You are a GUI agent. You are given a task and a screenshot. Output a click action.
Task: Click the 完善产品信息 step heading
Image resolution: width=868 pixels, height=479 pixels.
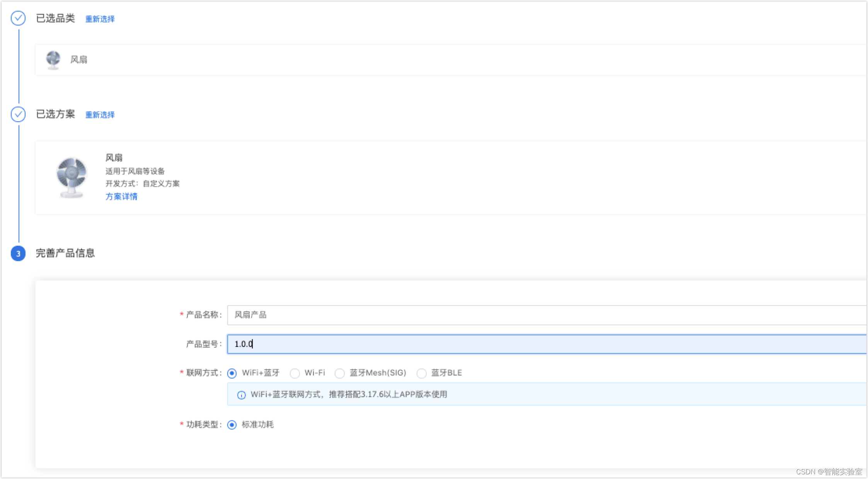point(65,253)
